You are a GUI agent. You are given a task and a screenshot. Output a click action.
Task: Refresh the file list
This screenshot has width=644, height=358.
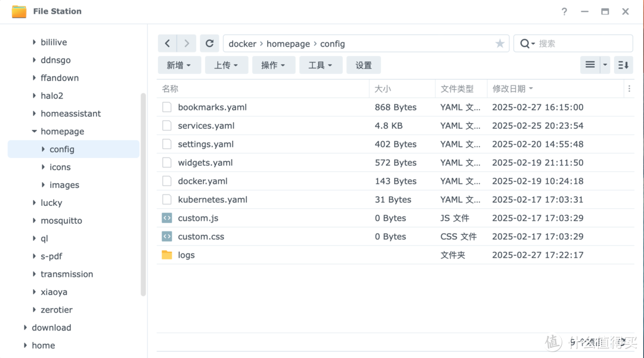[x=209, y=43]
